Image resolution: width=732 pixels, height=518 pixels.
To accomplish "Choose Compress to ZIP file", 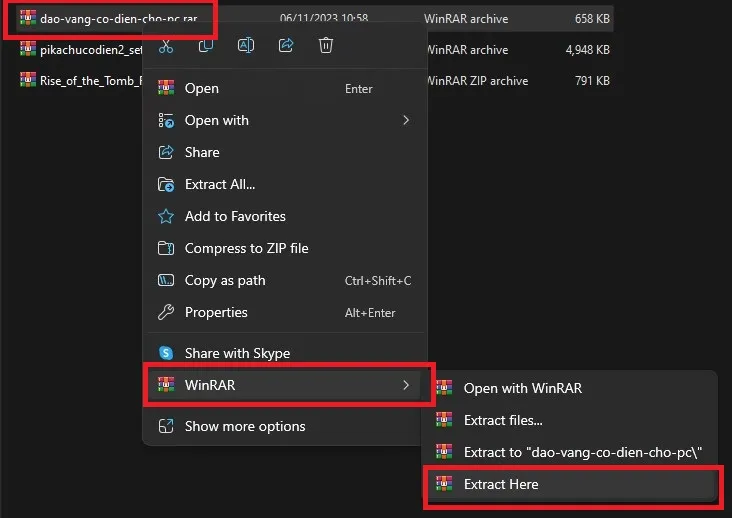I will (x=285, y=248).
